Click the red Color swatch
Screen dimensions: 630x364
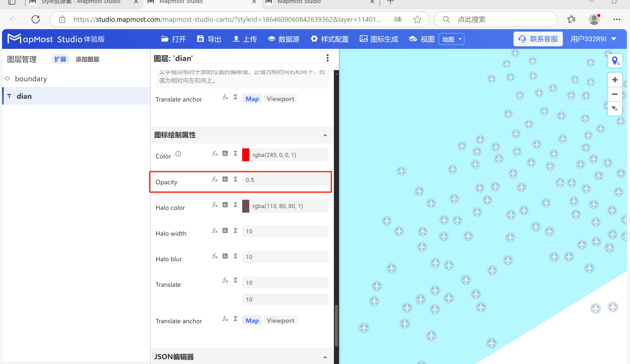245,155
